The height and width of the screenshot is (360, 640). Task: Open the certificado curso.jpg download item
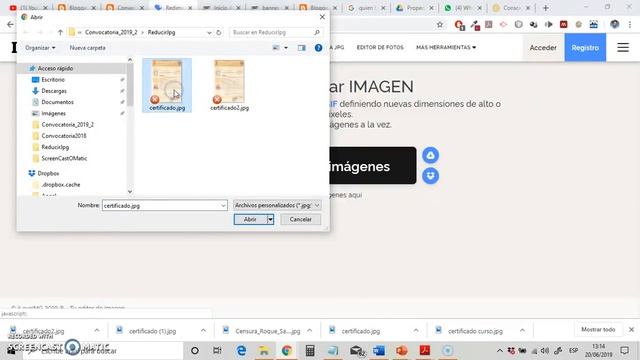pyautogui.click(x=475, y=331)
